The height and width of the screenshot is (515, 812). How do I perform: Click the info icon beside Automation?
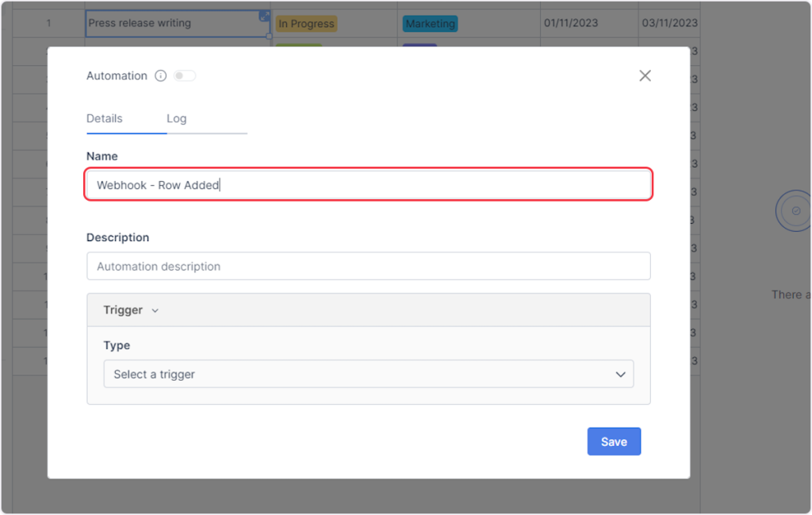coord(160,76)
